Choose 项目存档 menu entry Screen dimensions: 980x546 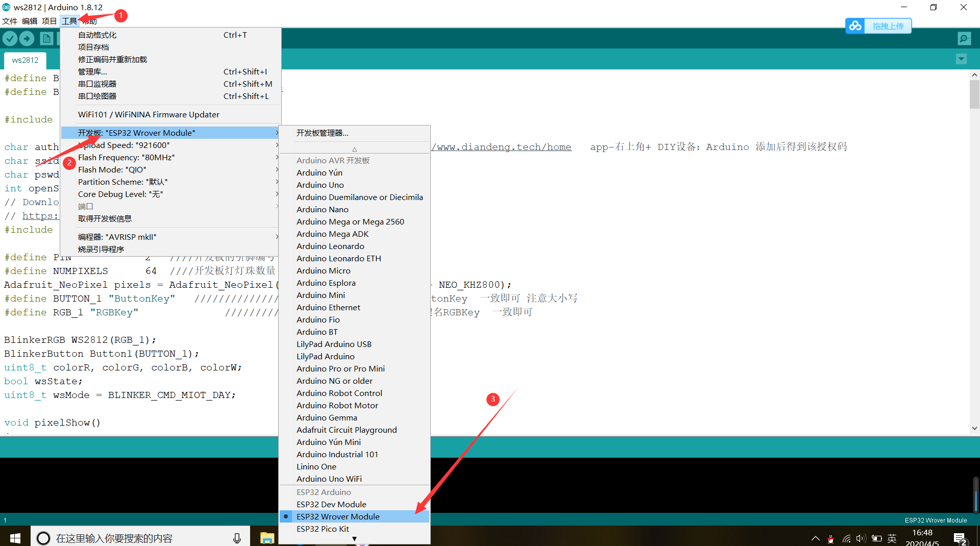coord(171,47)
